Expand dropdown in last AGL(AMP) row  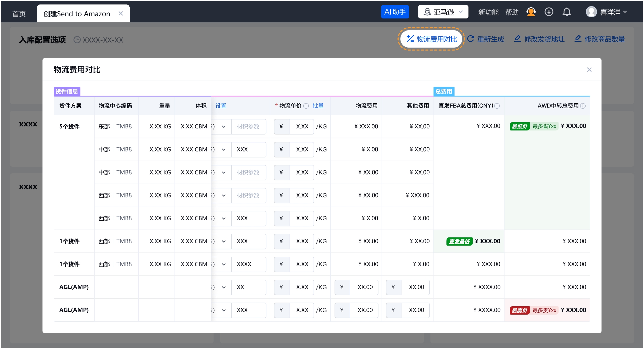(224, 310)
